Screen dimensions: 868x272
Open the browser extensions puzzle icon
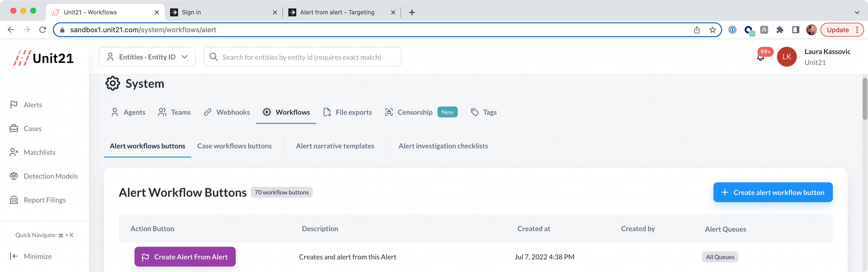[780, 30]
